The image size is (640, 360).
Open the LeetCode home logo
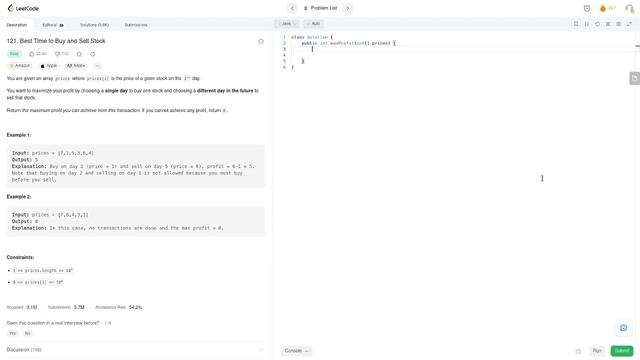[23, 8]
